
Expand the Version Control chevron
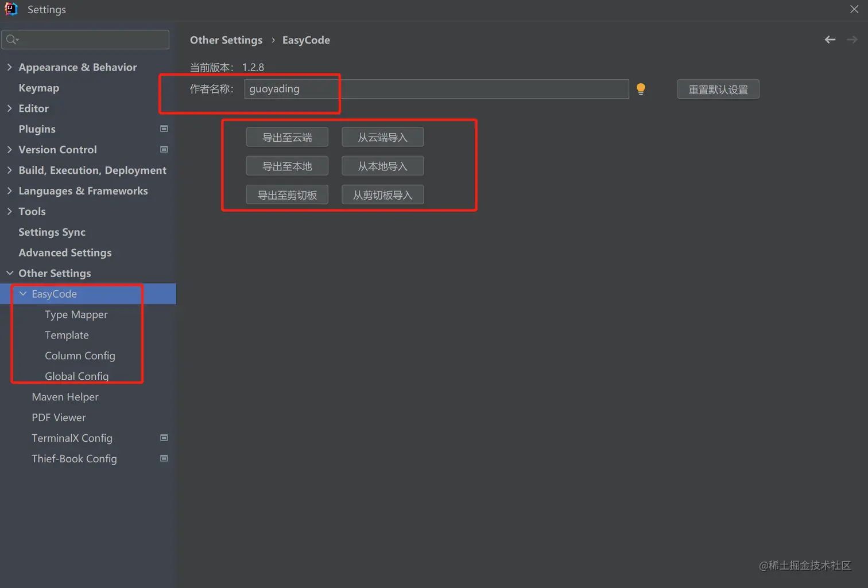[9, 150]
